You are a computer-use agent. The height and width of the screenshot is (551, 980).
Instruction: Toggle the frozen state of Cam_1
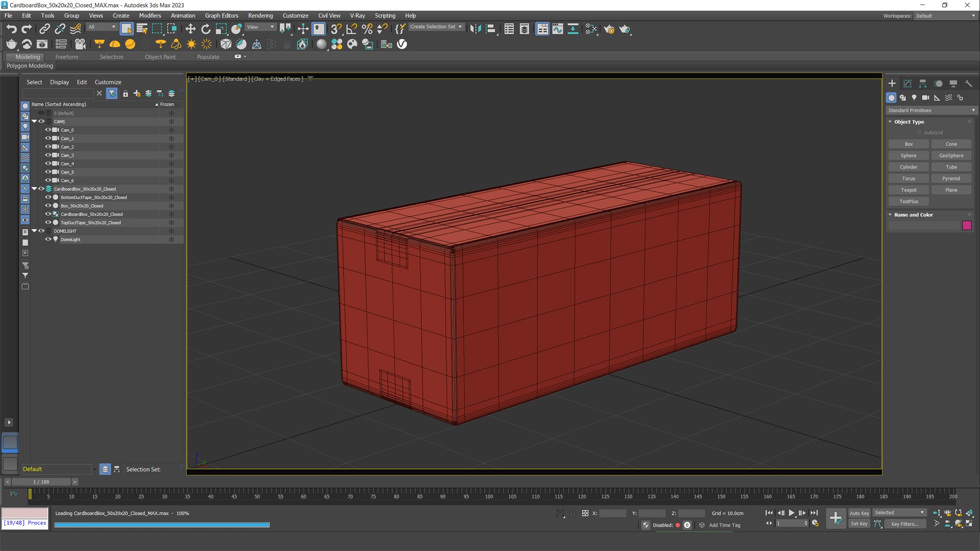coord(171,138)
